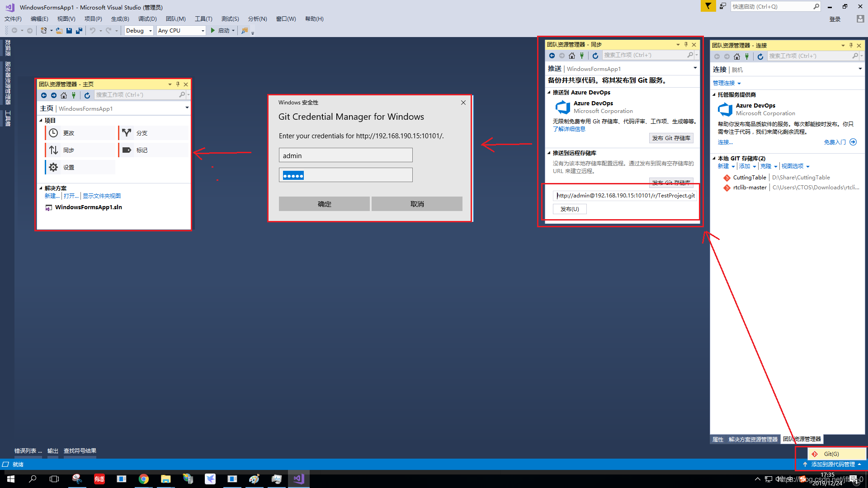Click 免费入门 link in Connect panel
Viewport: 868px width, 488px height.
(x=840, y=142)
